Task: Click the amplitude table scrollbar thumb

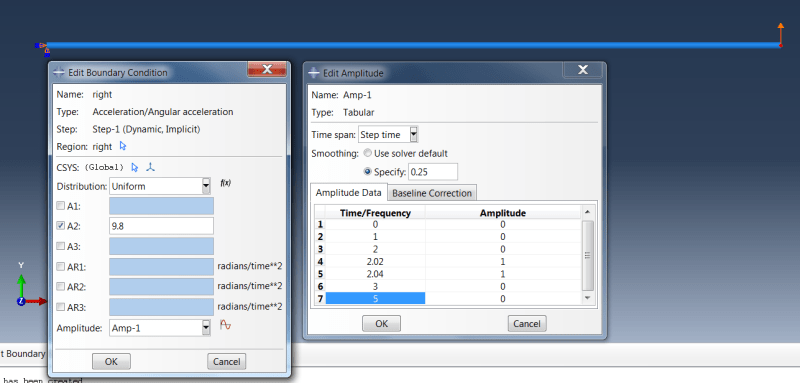Action: pyautogui.click(x=588, y=255)
